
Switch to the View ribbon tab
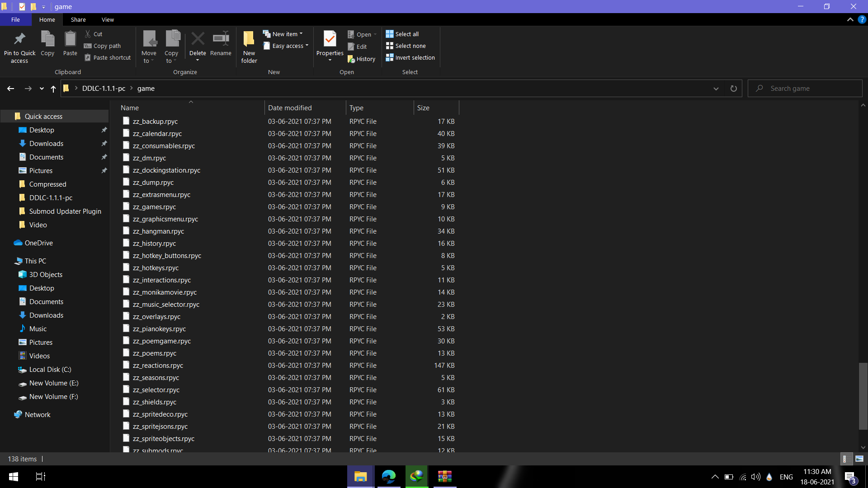108,19
